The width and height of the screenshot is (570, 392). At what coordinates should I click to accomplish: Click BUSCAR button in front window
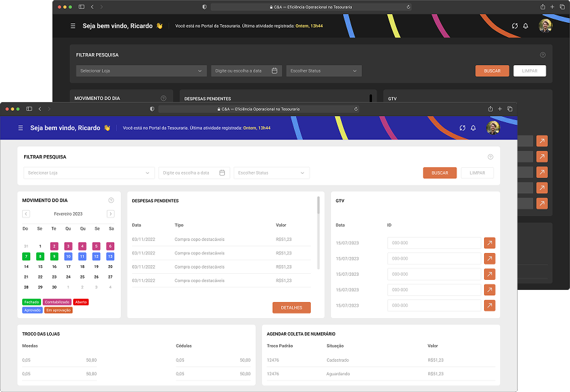tap(440, 173)
